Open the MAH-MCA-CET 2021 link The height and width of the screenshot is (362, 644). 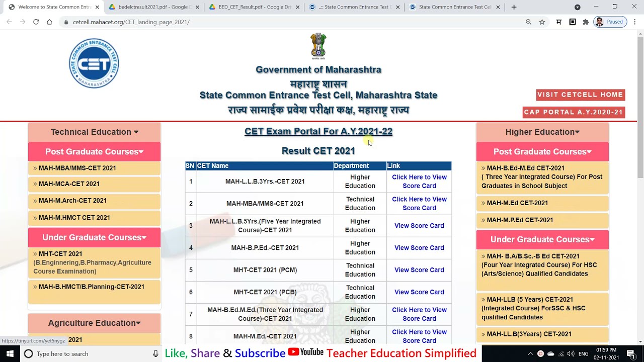(x=69, y=184)
